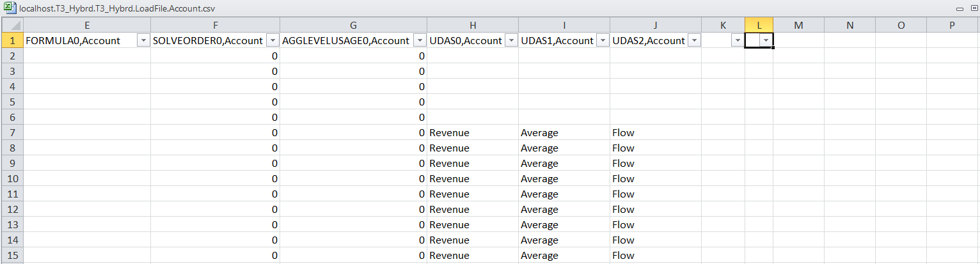Open the SOLVEORDER0,Account filter dropdown

tap(272, 40)
